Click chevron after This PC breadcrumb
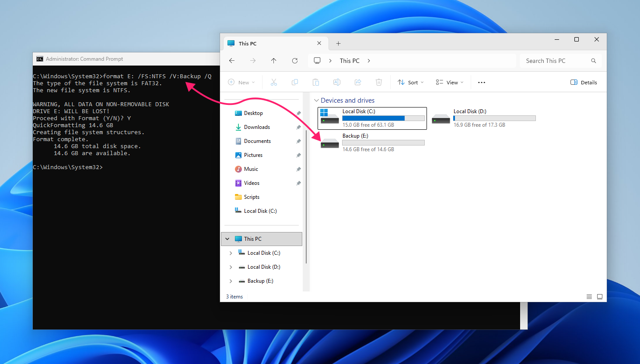The height and width of the screenshot is (364, 640). tap(369, 61)
